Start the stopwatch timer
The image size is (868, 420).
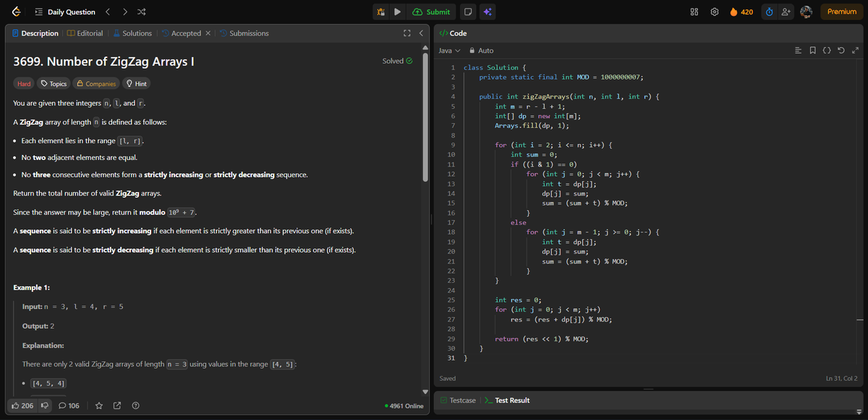(770, 12)
